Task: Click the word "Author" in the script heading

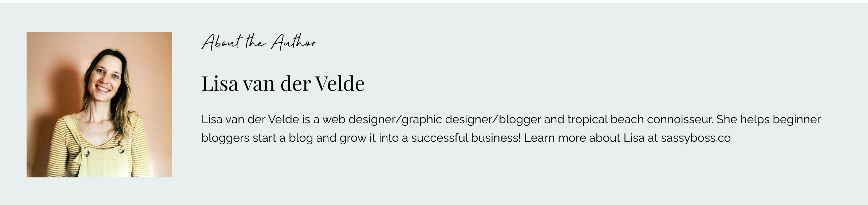Action: 293,42
